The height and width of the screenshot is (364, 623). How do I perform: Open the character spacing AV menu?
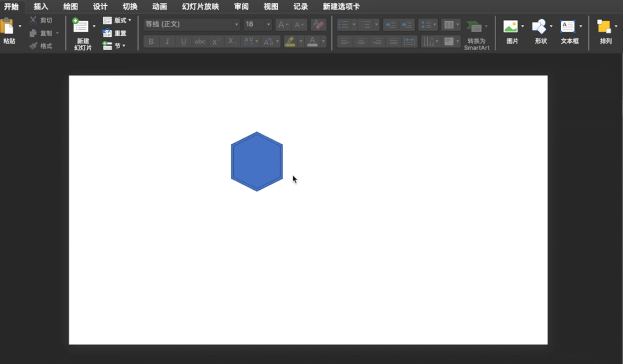click(x=251, y=42)
